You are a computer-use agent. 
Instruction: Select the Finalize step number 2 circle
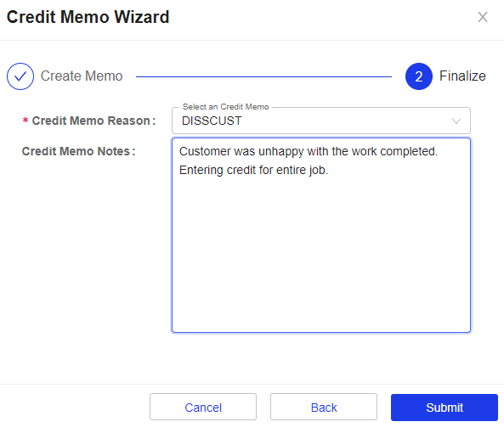pos(418,76)
